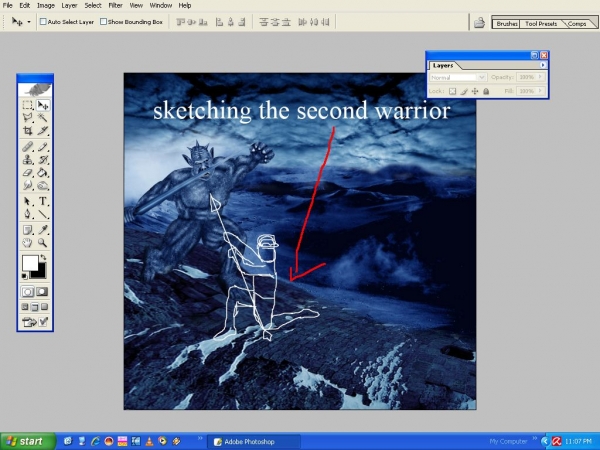Select the Sponge tool beside Dodge

click(x=43, y=185)
